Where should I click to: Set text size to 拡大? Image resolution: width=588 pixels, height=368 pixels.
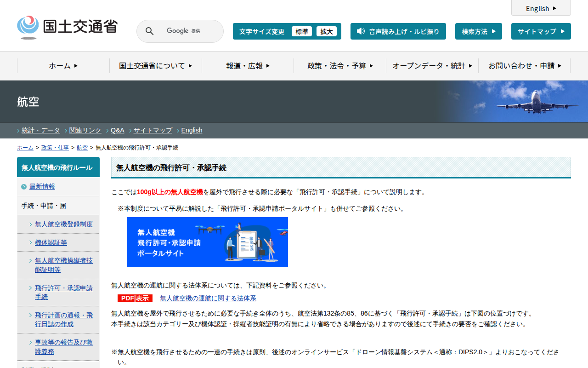pos(327,31)
